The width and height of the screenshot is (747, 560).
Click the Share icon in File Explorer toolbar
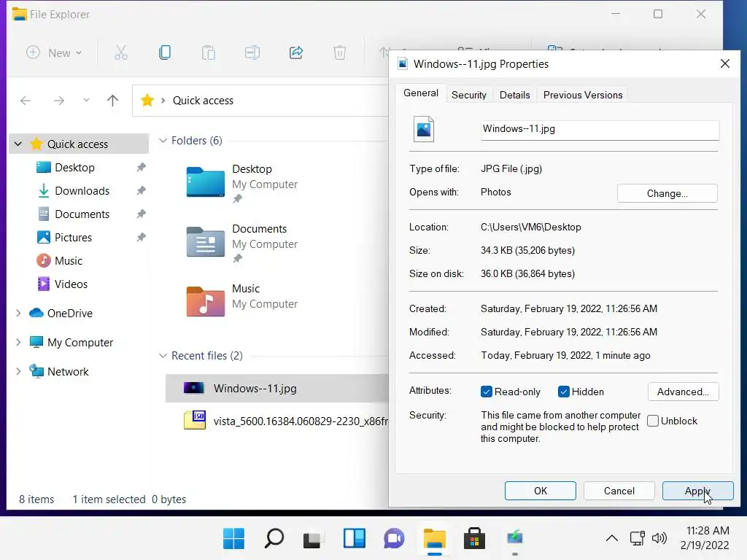tap(296, 52)
